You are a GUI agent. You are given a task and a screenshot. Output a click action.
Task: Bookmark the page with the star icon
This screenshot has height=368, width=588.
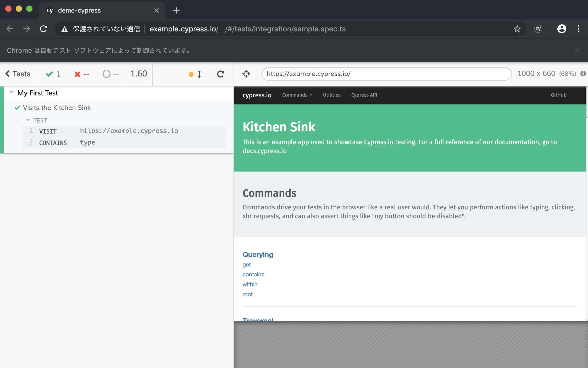517,29
